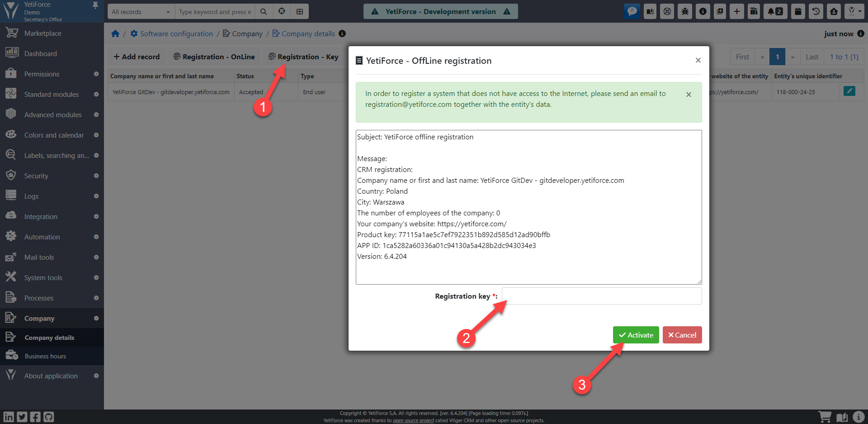
Task: Open the YetiForce chat icon
Action: coord(632,11)
